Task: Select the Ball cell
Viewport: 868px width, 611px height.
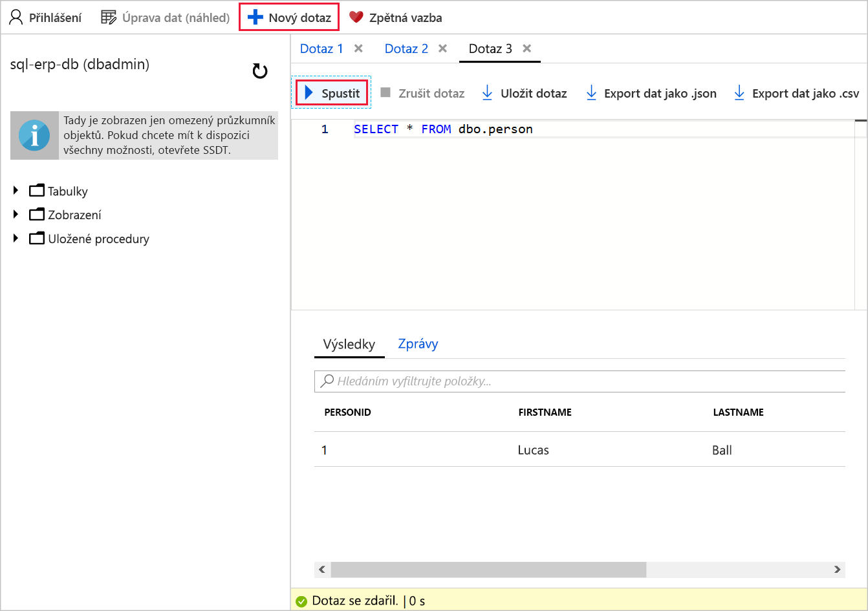Action: click(x=722, y=450)
